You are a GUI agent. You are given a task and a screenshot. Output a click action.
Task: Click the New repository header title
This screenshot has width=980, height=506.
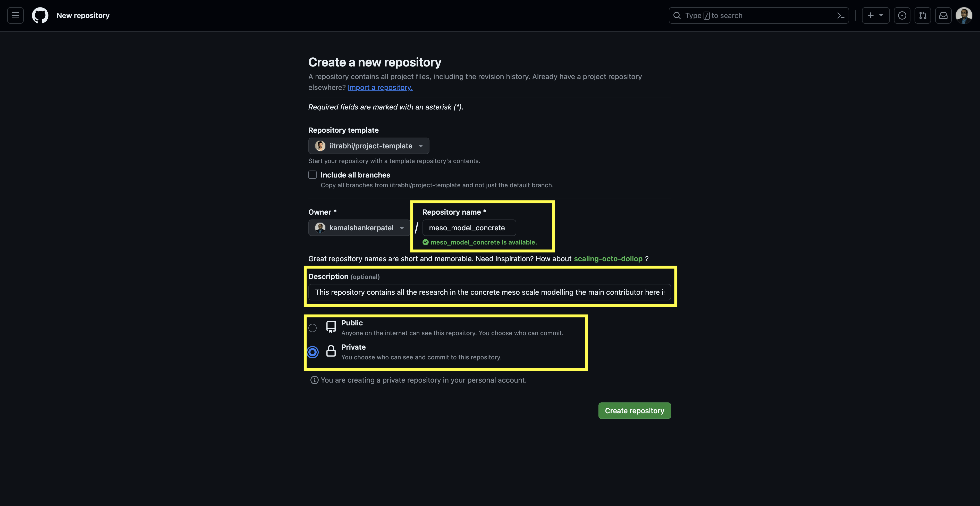point(83,16)
